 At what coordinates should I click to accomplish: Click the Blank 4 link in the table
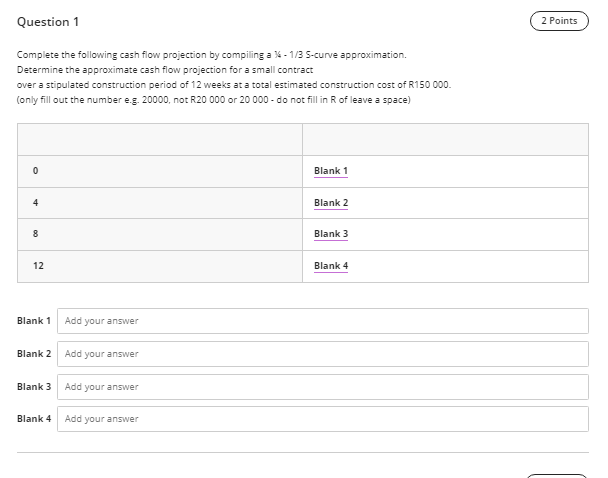point(330,266)
